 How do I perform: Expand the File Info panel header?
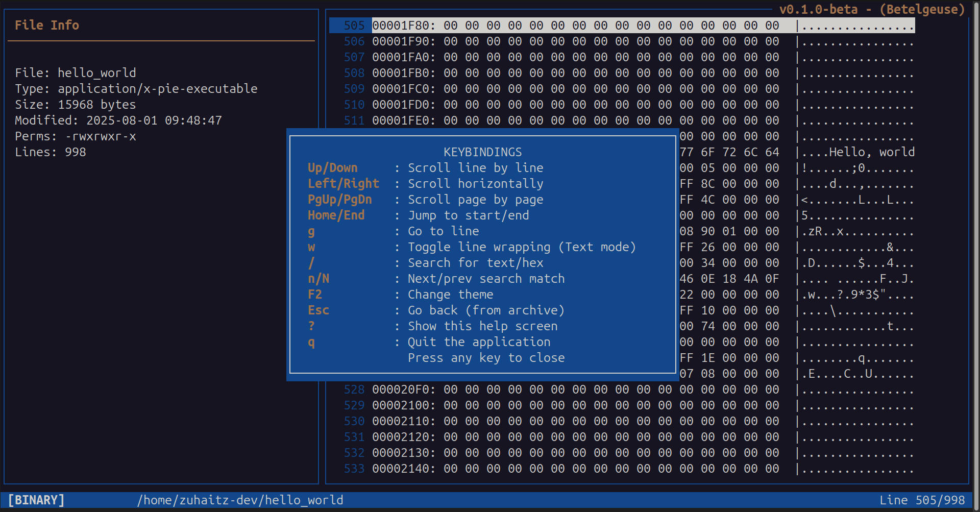coord(46,25)
